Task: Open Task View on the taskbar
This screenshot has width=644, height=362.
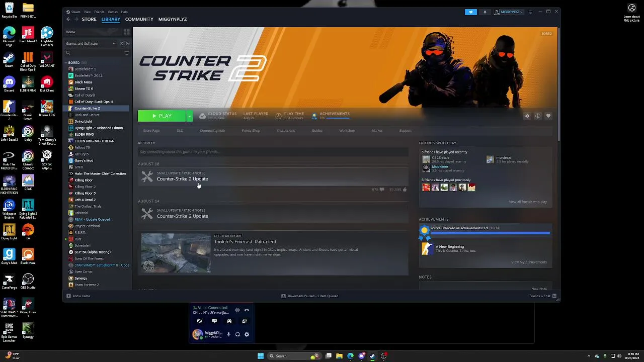Action: [x=329, y=356]
